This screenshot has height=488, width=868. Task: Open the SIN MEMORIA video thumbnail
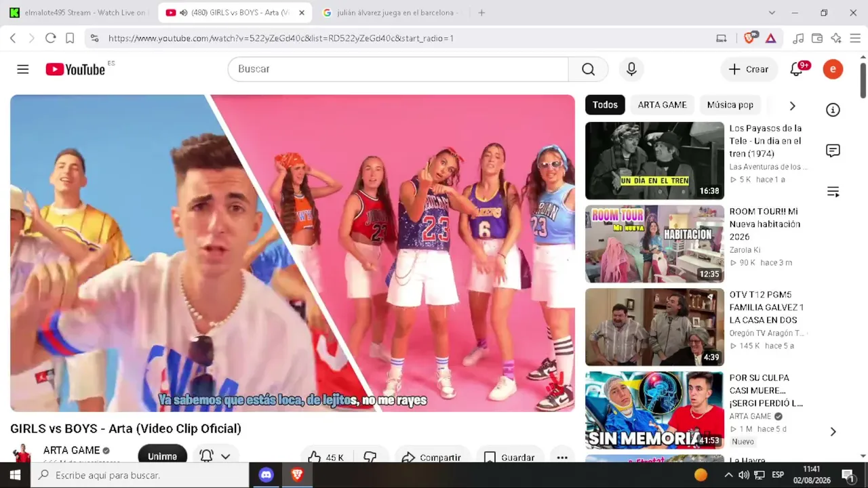(654, 410)
